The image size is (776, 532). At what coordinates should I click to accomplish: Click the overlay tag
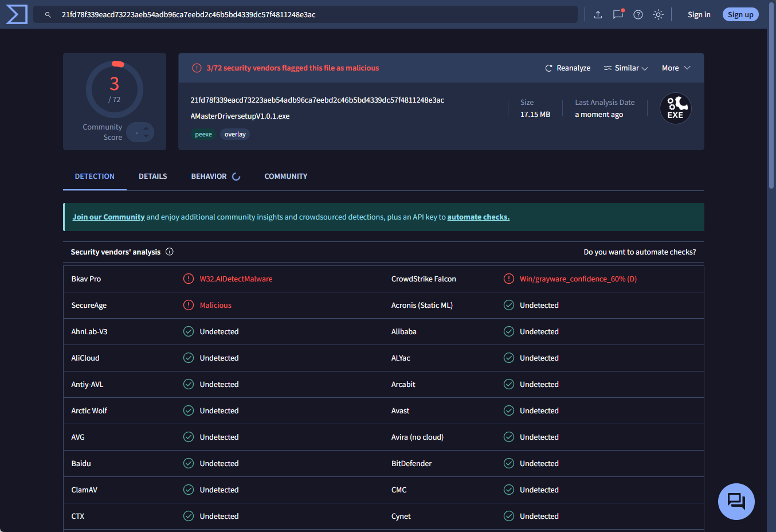point(235,135)
